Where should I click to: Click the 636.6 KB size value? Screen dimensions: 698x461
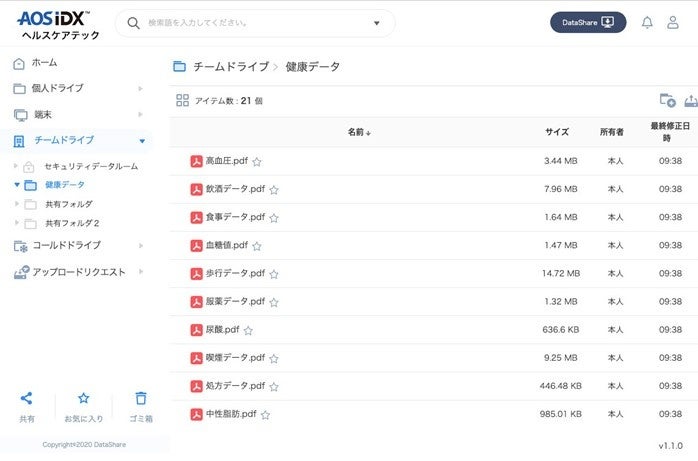click(560, 330)
